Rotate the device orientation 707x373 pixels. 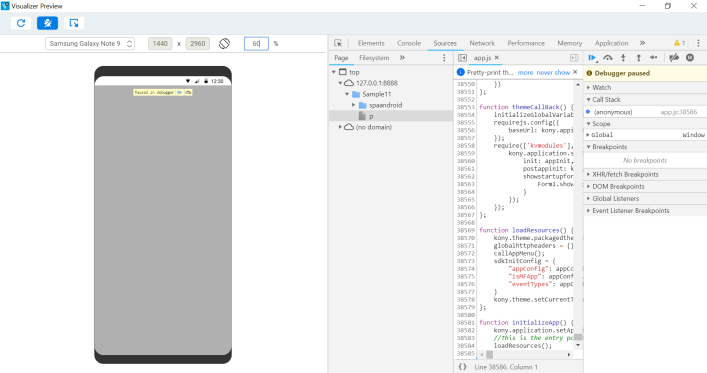(x=225, y=44)
